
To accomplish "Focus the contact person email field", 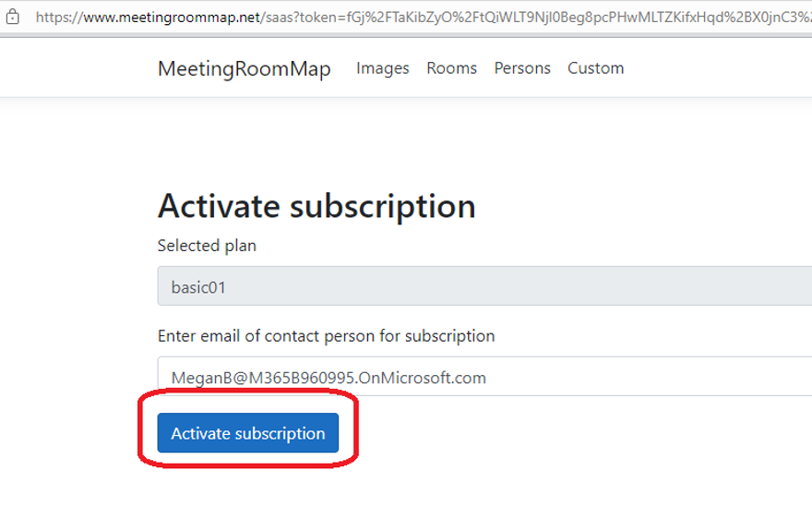I will pos(484,377).
